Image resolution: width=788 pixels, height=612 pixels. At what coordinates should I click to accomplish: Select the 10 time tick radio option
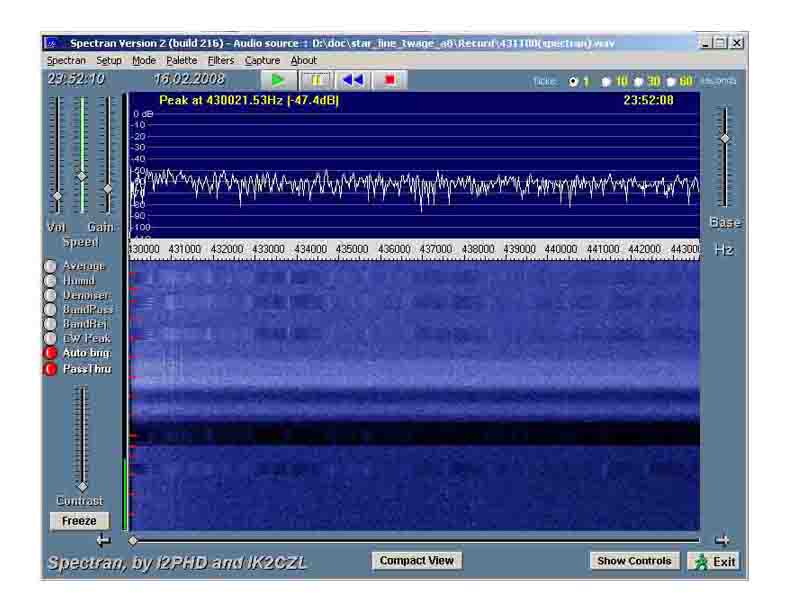pyautogui.click(x=606, y=81)
